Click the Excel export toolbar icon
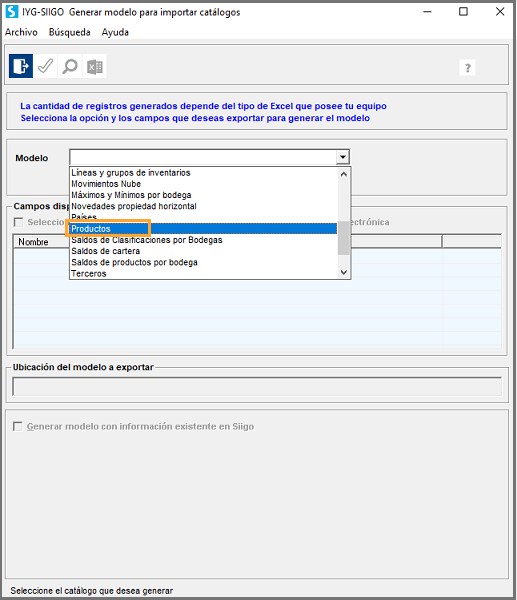 (95, 67)
